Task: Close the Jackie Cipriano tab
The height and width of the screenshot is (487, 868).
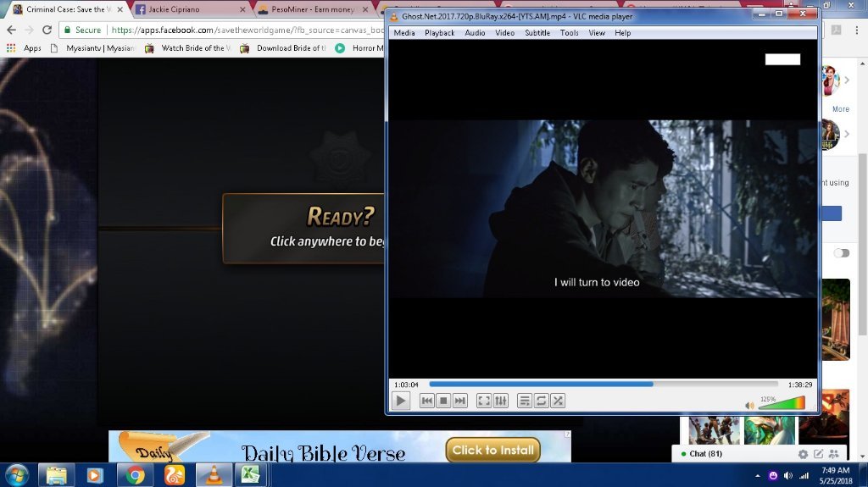Action: (x=242, y=9)
